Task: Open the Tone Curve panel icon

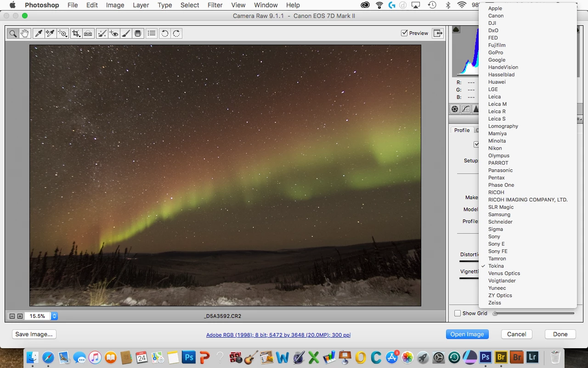Action: coord(466,109)
